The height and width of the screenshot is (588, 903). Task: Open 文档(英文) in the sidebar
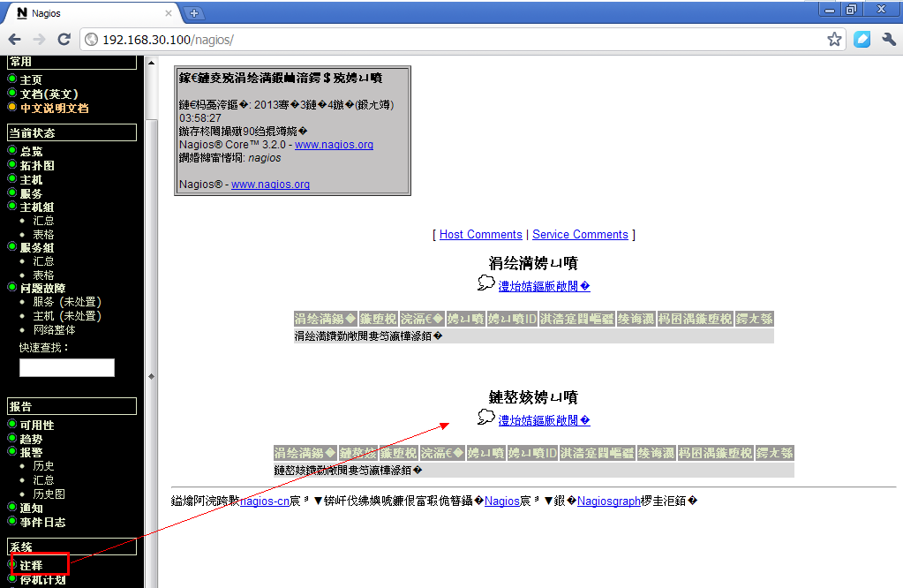(49, 94)
